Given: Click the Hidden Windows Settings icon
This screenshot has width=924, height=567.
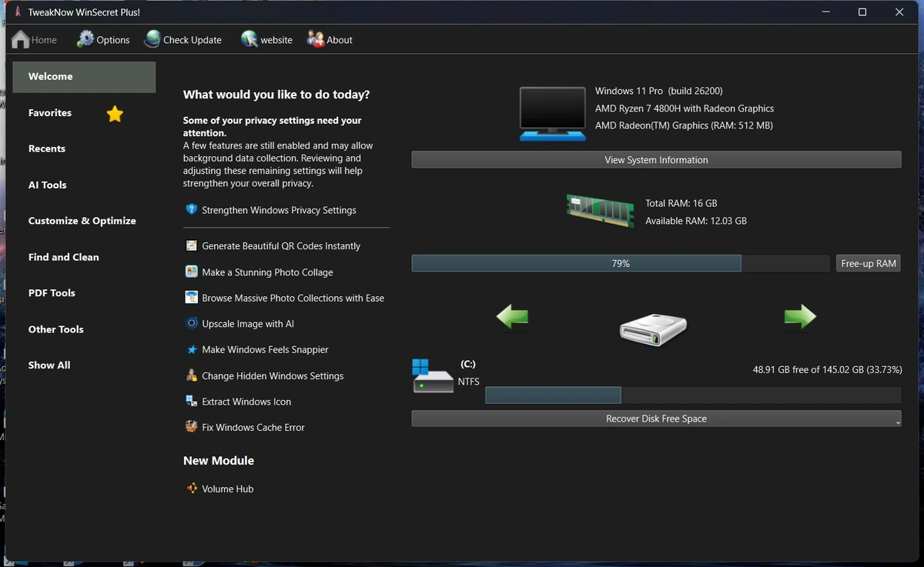Looking at the screenshot, I should click(x=192, y=375).
